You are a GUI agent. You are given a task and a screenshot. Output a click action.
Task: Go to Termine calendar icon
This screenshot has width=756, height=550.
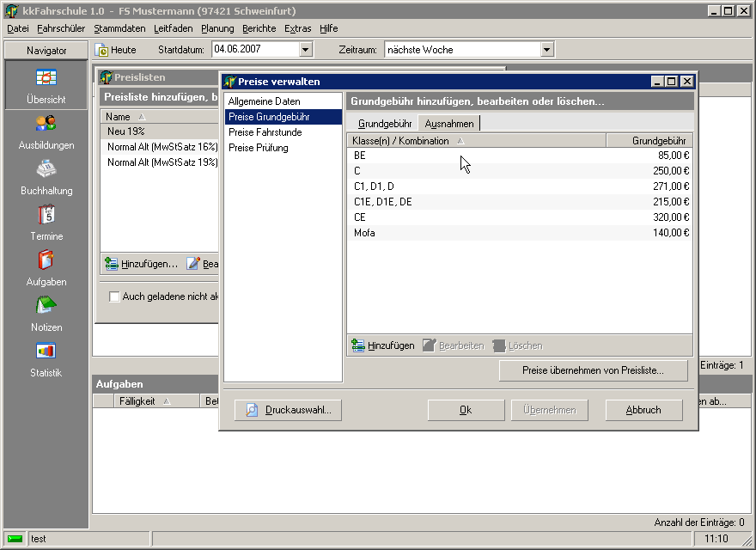(x=46, y=215)
